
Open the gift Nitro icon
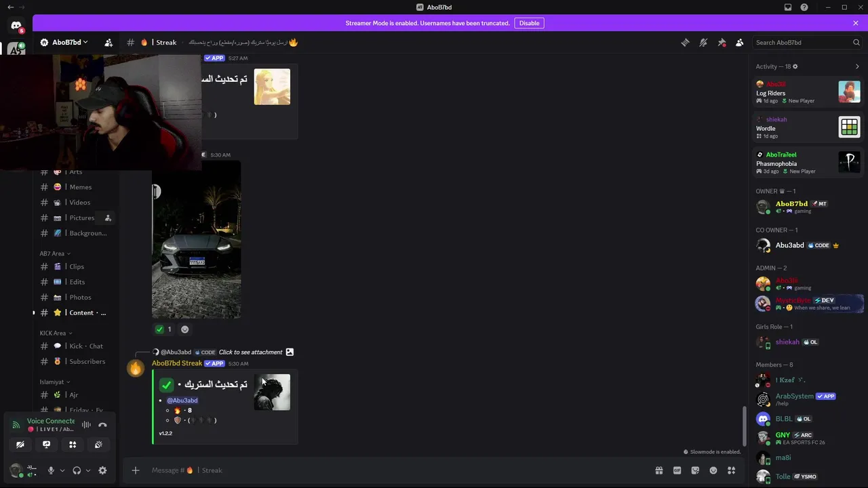[658, 470]
